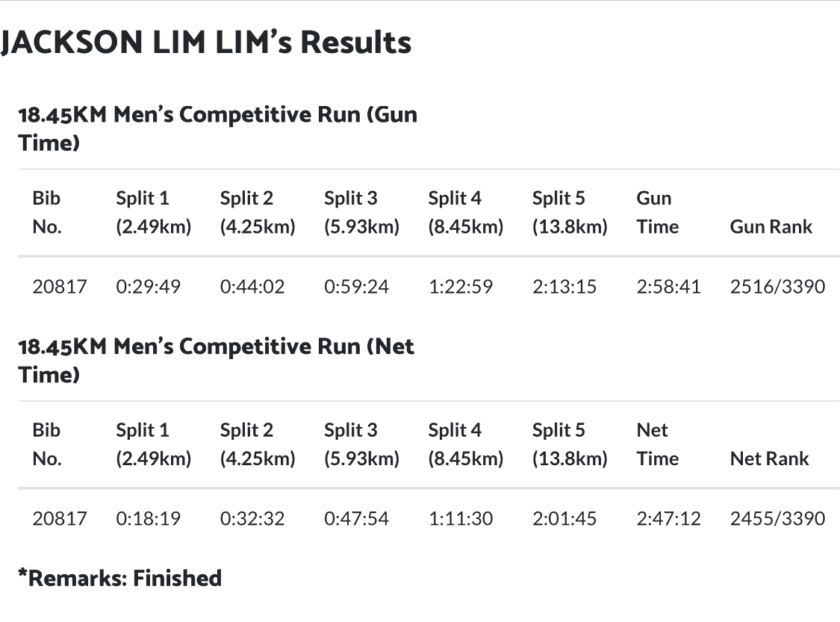Click net rank value 2455/3390
This screenshot has width=840, height=622.
tap(777, 519)
